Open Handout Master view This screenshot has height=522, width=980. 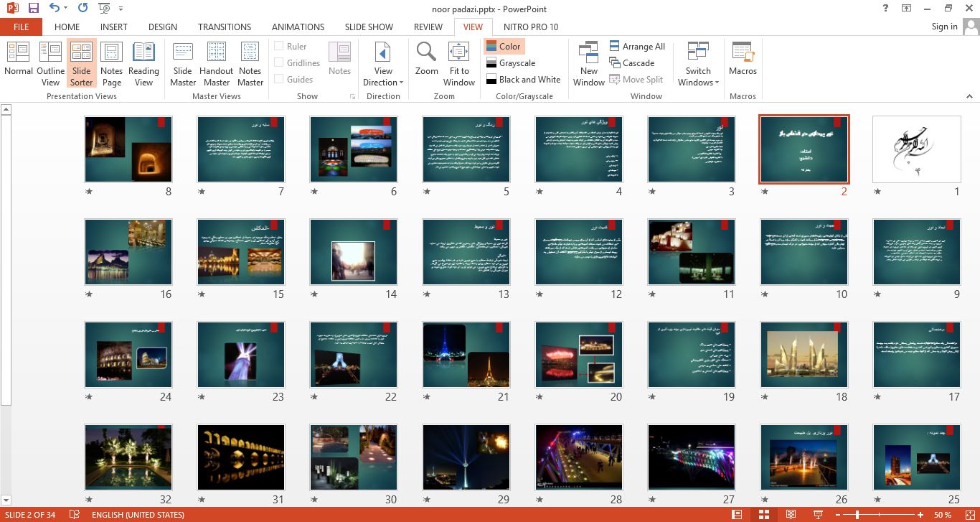(x=216, y=64)
